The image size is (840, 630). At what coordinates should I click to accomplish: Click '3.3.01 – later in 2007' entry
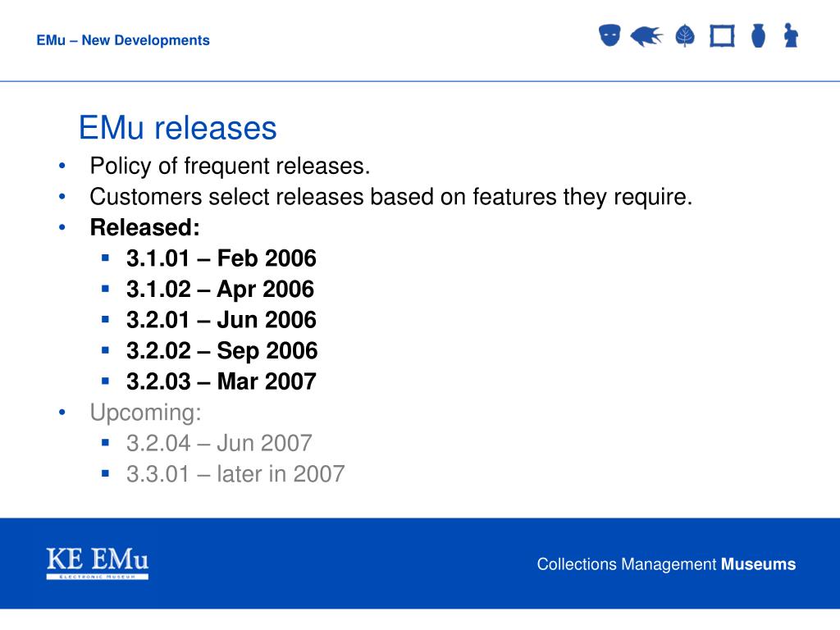235,474
